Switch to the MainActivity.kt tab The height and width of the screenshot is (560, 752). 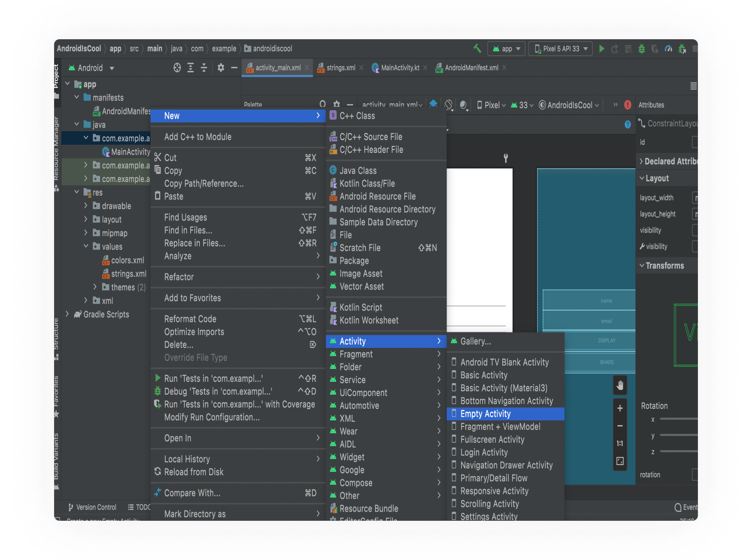click(x=399, y=68)
